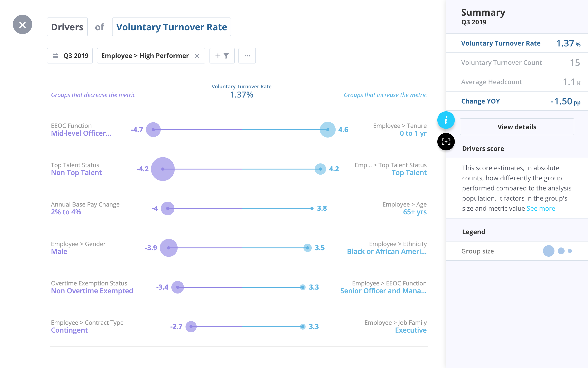Click the Mid-level Officer... group label
The height and width of the screenshot is (368, 588).
point(81,133)
